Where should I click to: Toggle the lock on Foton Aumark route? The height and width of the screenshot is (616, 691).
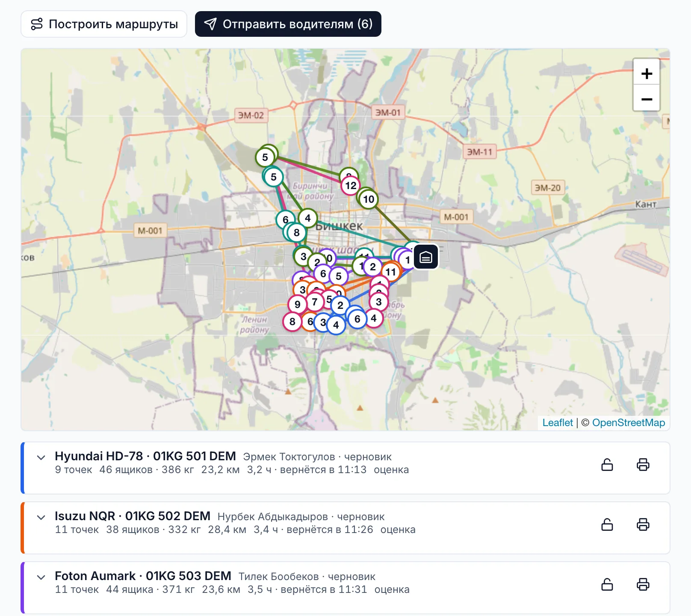point(607,584)
